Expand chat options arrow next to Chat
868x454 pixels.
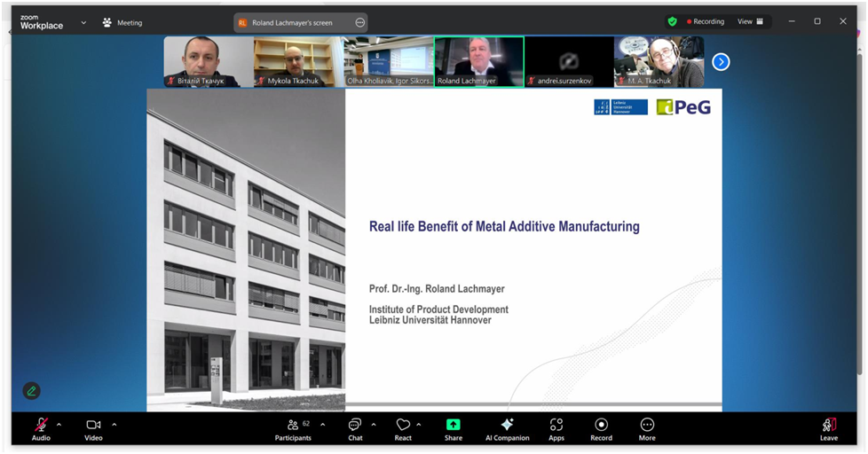click(374, 424)
